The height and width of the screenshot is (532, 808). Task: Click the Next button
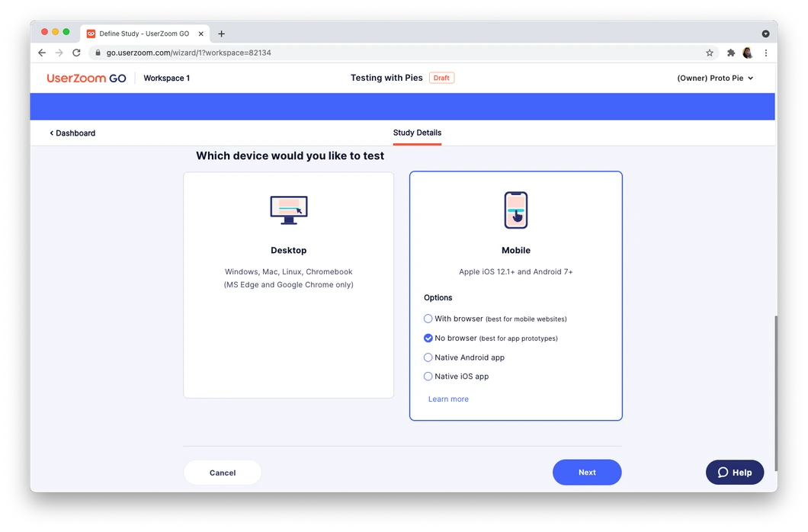[587, 473]
